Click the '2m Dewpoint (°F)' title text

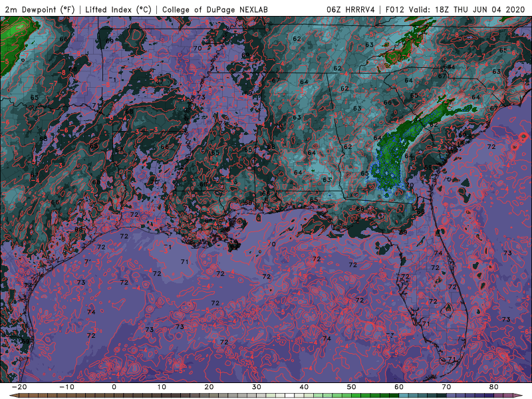(x=40, y=9)
